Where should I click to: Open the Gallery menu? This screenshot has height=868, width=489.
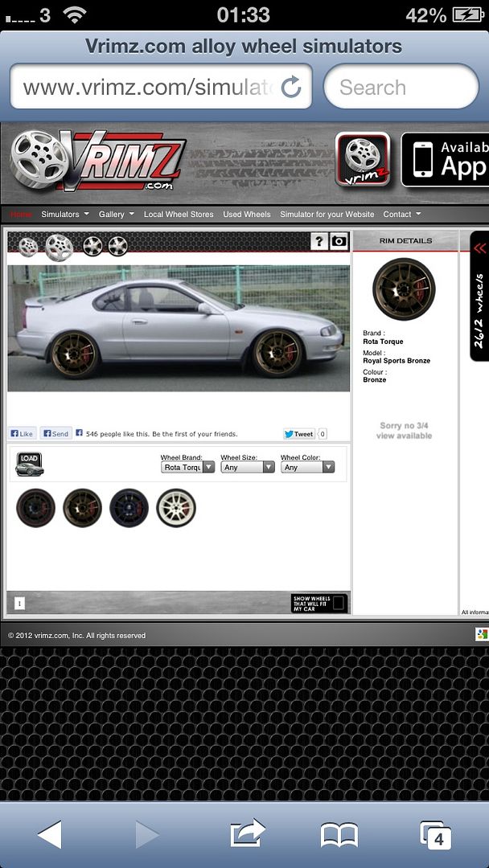pos(117,215)
